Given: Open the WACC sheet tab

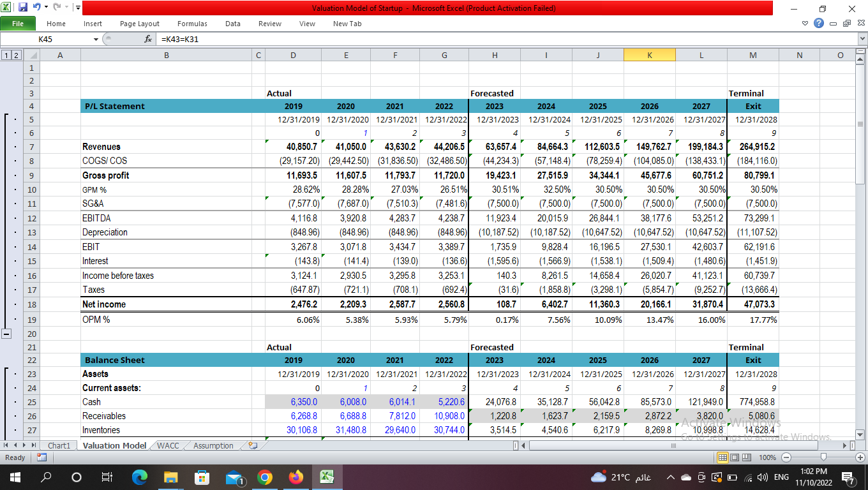Looking at the screenshot, I should point(168,445).
